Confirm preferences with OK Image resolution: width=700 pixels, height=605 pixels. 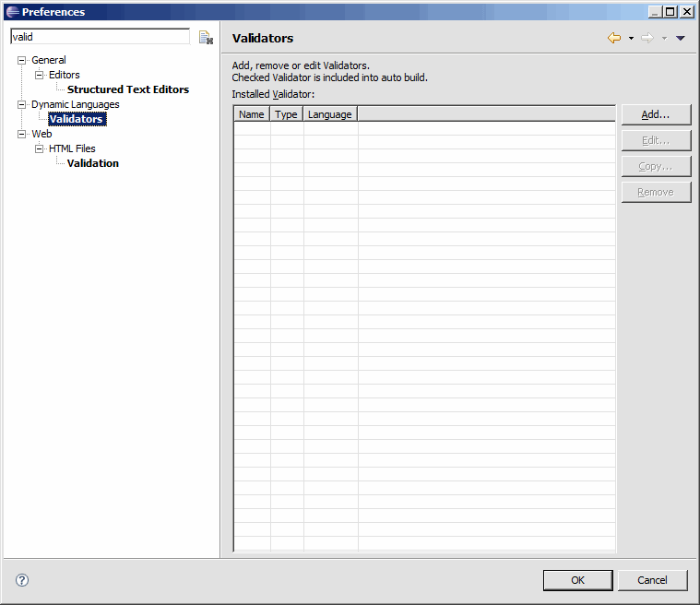pyautogui.click(x=577, y=580)
